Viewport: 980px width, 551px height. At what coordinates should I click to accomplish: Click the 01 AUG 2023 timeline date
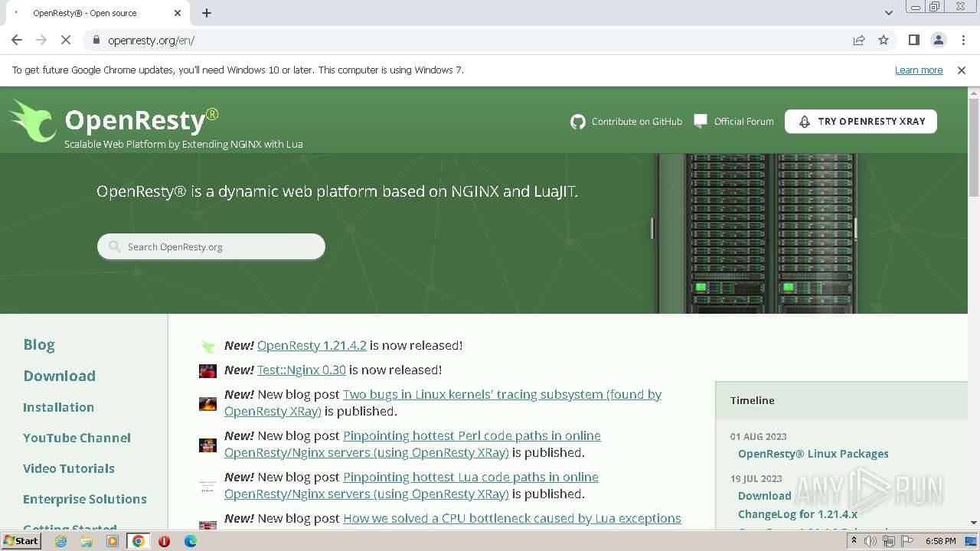click(759, 436)
